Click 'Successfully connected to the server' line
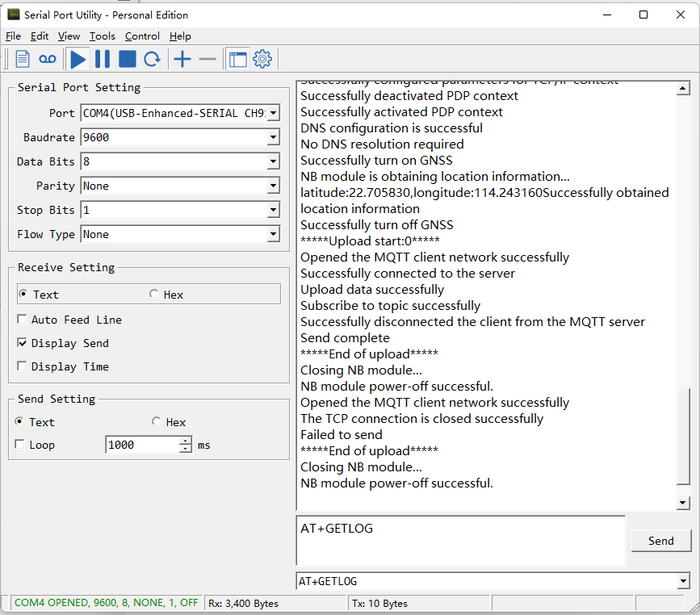The width and height of the screenshot is (700, 615). [408, 273]
